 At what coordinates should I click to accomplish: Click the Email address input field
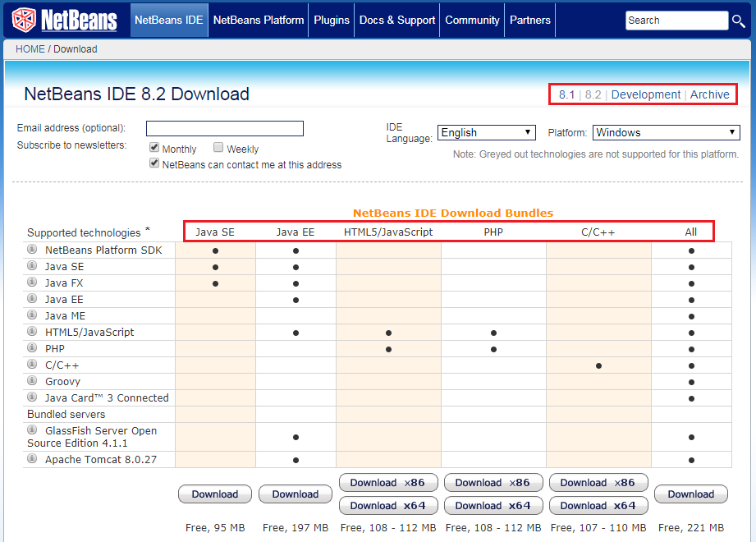click(x=225, y=128)
